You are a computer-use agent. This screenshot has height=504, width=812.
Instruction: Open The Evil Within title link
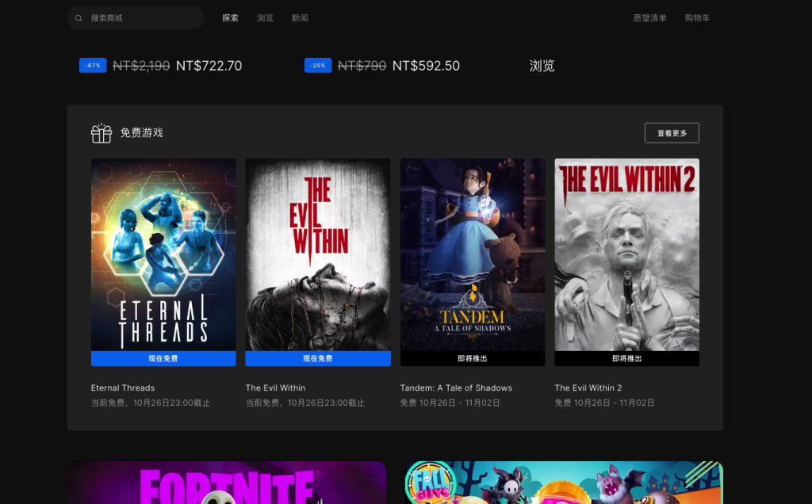click(275, 388)
